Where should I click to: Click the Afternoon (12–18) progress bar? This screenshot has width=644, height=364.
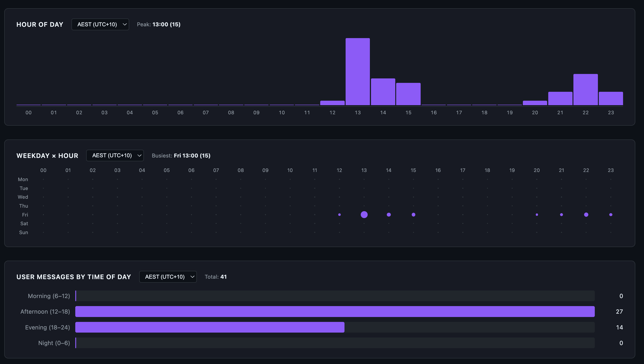click(x=335, y=311)
